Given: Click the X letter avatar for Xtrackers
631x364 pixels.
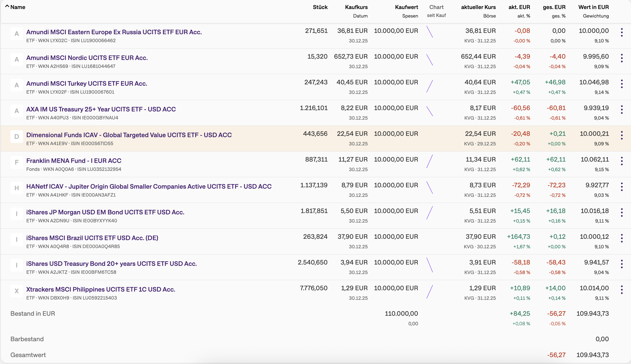Looking at the screenshot, I should coord(16,291).
